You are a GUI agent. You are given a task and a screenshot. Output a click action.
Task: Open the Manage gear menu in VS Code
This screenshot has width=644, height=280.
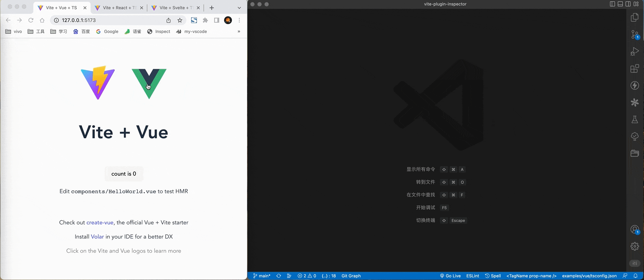(x=635, y=246)
